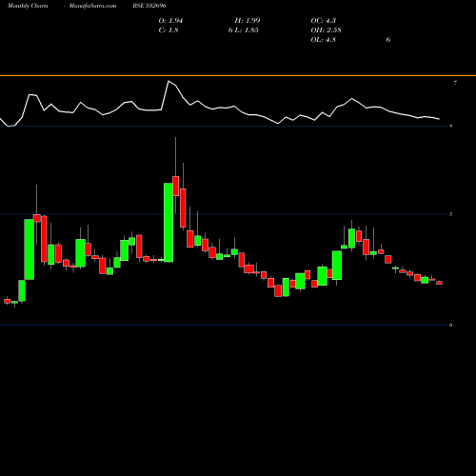476x476 pixels.
Task: Click the low value 'L: 1.85'
Action: pos(248,30)
